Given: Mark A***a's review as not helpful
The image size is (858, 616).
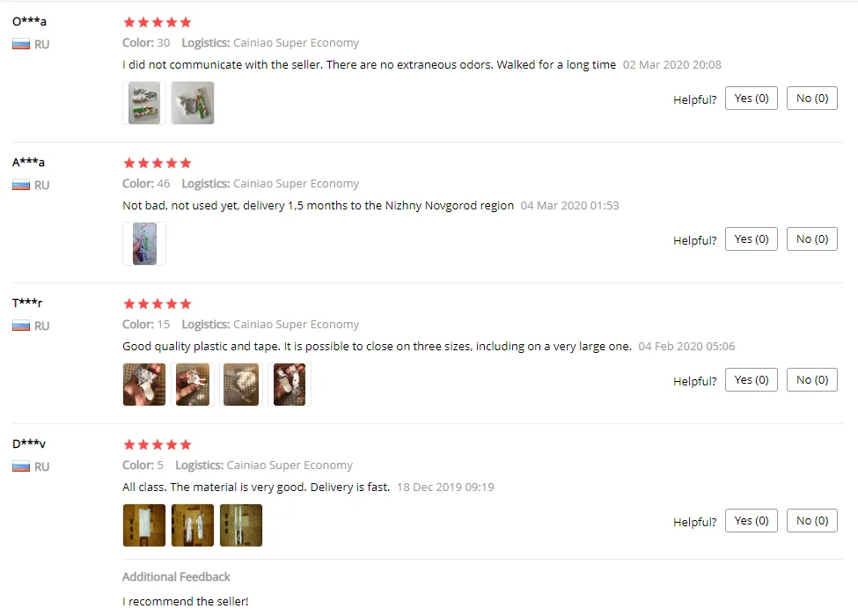Looking at the screenshot, I should (x=812, y=239).
